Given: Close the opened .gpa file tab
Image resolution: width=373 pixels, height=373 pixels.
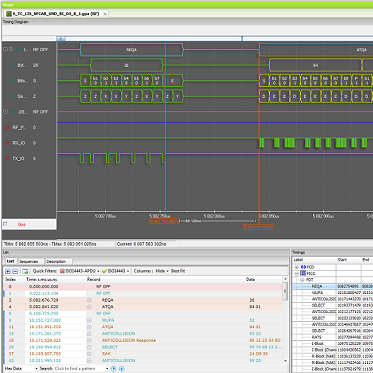Looking at the screenshot, I should [105, 14].
